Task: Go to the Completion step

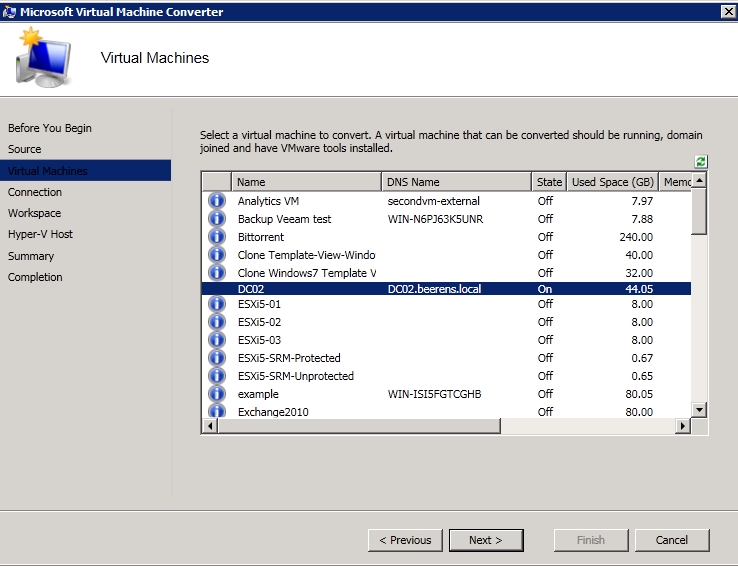Action: click(x=35, y=277)
